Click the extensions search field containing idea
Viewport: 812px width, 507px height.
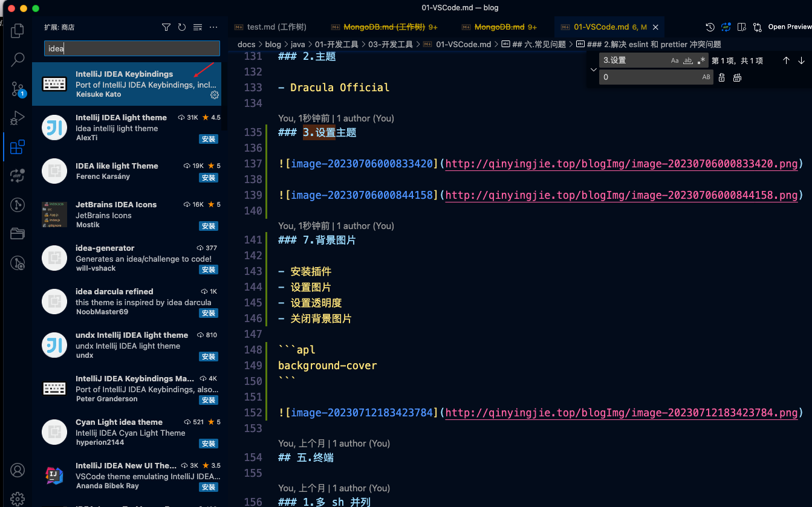click(132, 49)
